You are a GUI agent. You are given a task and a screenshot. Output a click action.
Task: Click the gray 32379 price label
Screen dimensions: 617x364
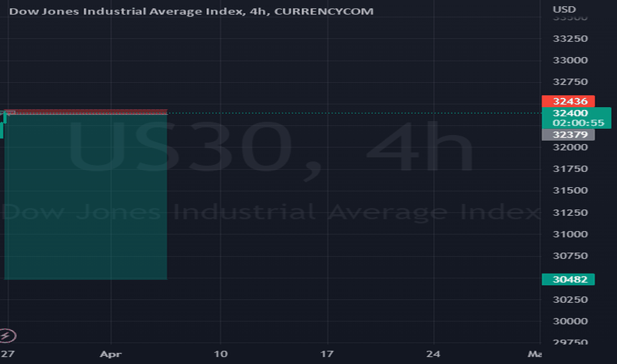click(x=568, y=134)
